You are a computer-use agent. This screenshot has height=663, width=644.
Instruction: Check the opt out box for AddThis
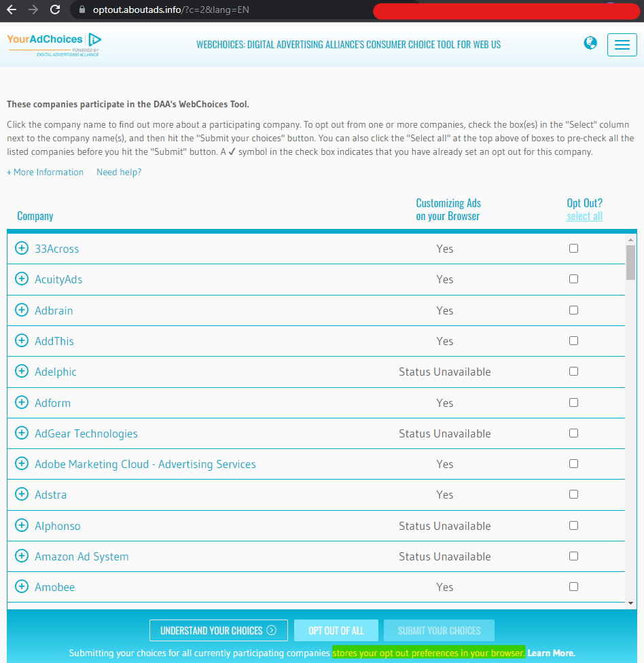(573, 340)
